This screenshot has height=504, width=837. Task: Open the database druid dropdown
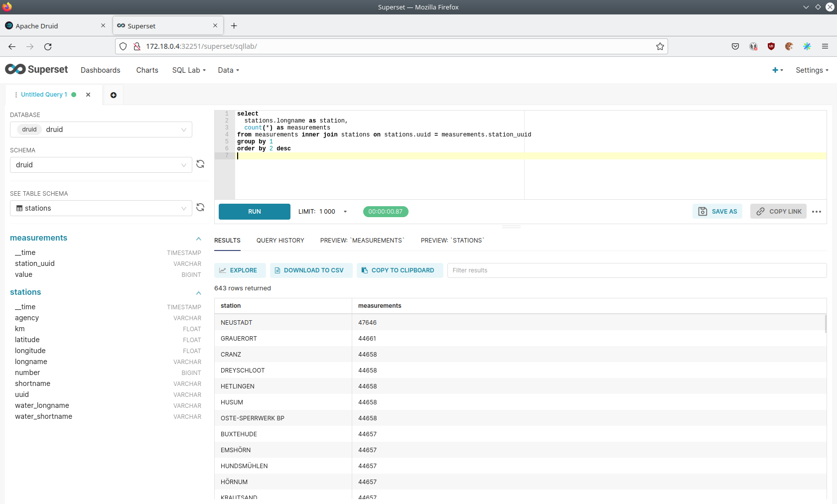pyautogui.click(x=101, y=129)
